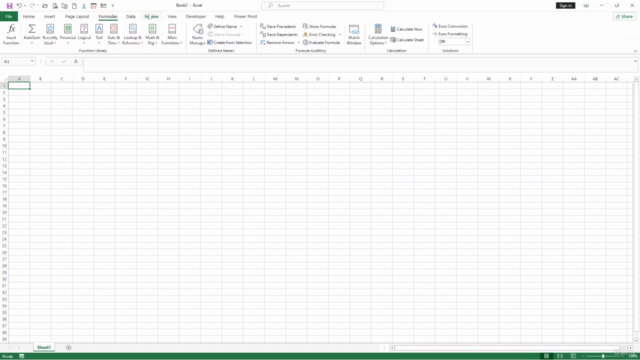Open the Math & Trig functions menu
The height and width of the screenshot is (360, 640).
(x=152, y=34)
